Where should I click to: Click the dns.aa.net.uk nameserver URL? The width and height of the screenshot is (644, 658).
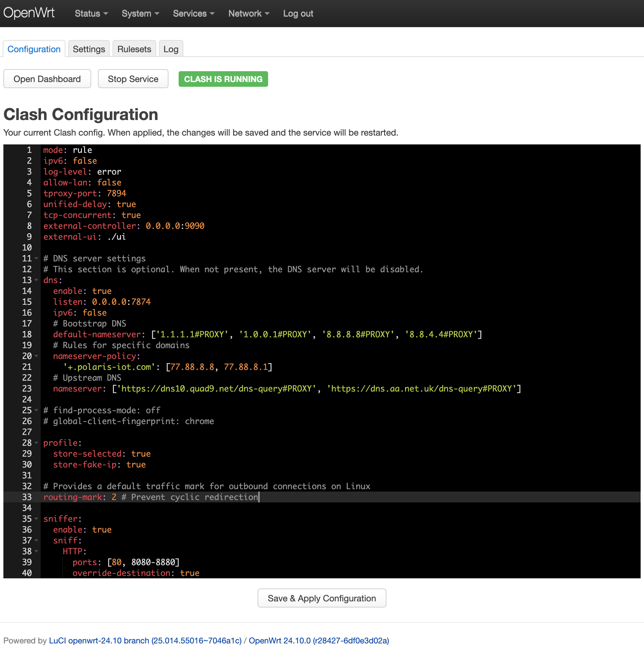(x=421, y=389)
